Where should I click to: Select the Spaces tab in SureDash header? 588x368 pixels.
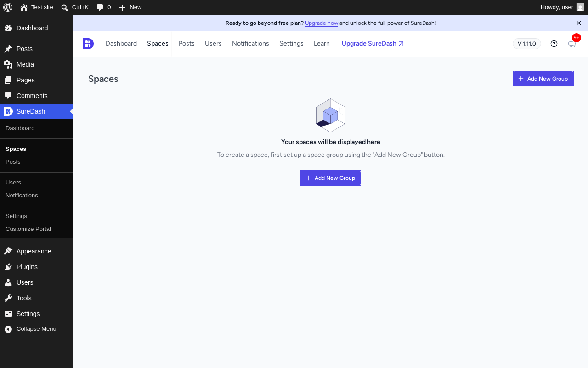click(x=158, y=44)
